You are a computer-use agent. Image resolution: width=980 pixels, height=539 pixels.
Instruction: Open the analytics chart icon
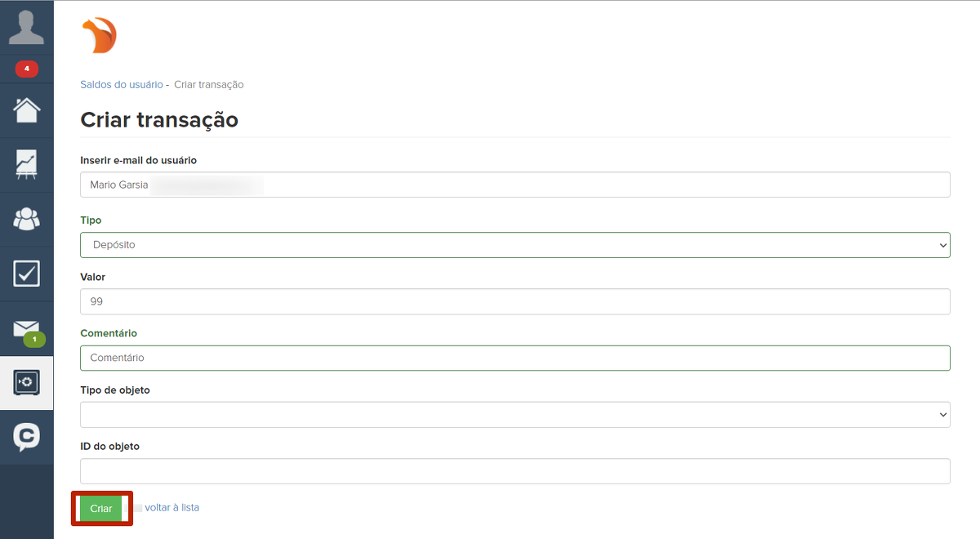tap(27, 164)
